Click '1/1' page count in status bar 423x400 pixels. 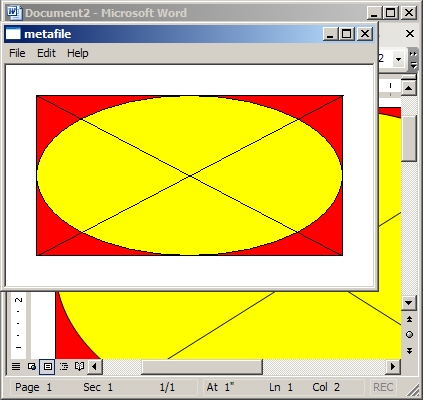tap(167, 387)
